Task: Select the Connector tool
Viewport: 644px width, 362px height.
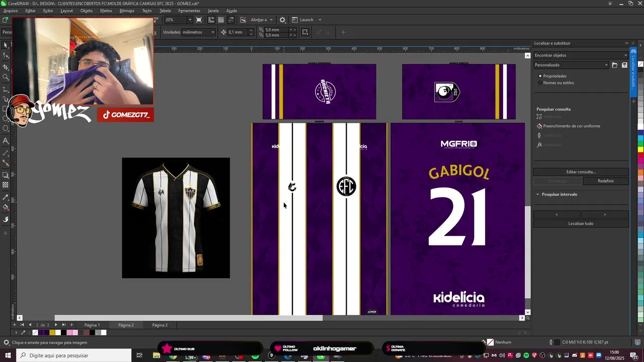Action: point(6,163)
